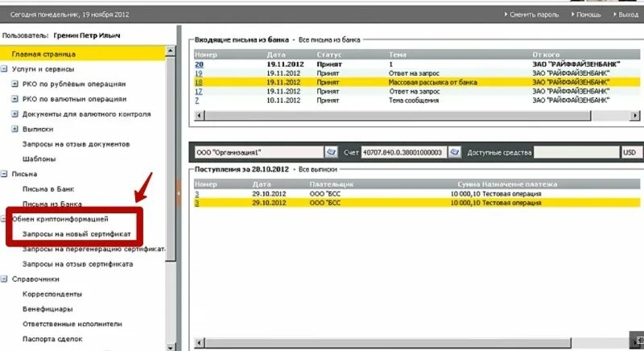The width and height of the screenshot is (644, 351).
Task: Open incoming letter number 18
Action: [199, 82]
